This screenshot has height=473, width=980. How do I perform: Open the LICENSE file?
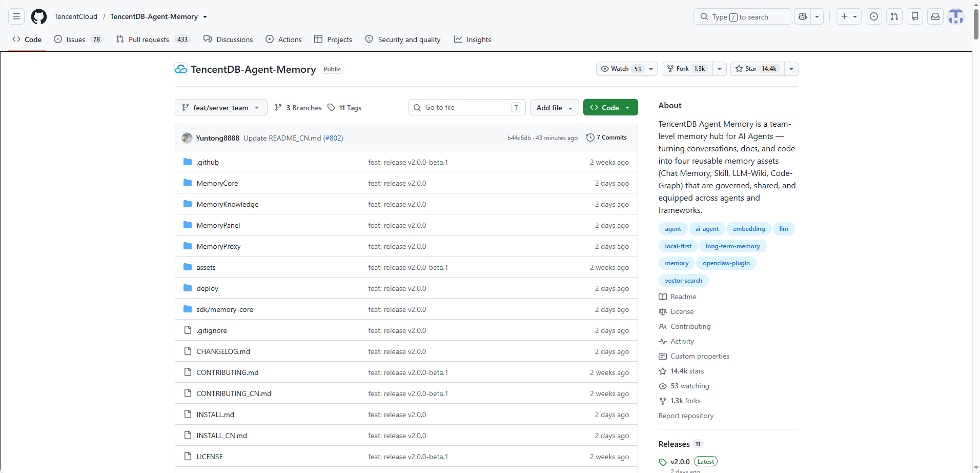(210, 457)
